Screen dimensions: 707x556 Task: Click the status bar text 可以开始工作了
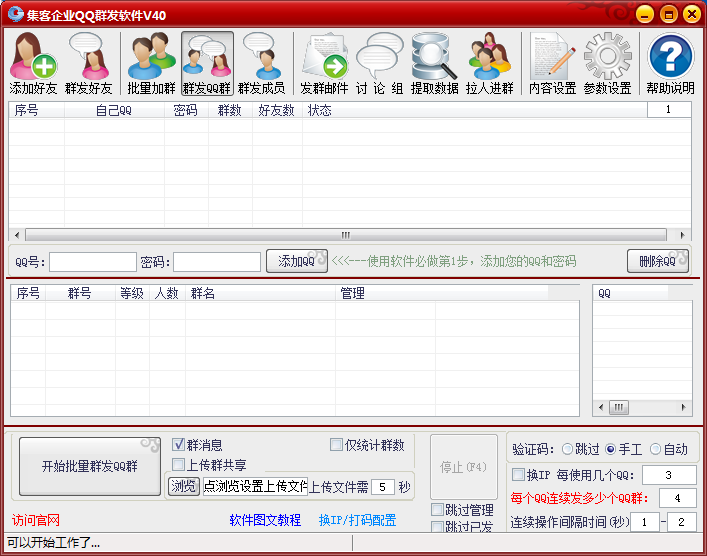coord(54,542)
